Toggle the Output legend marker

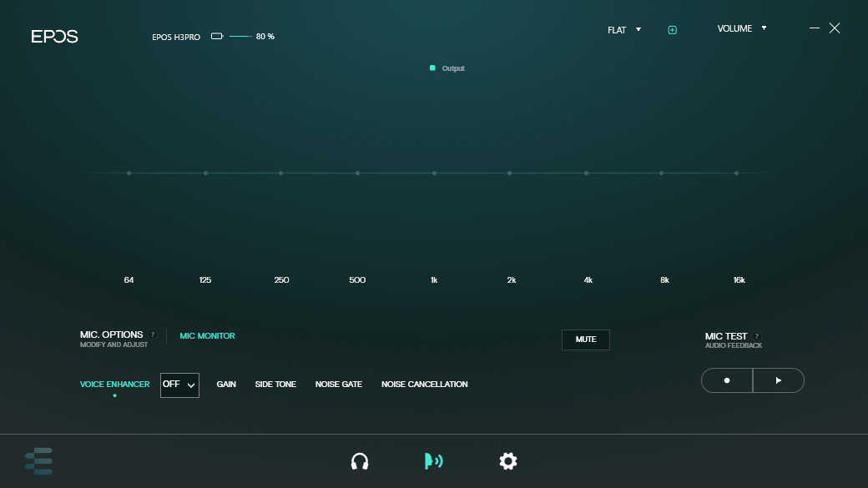pyautogui.click(x=432, y=68)
